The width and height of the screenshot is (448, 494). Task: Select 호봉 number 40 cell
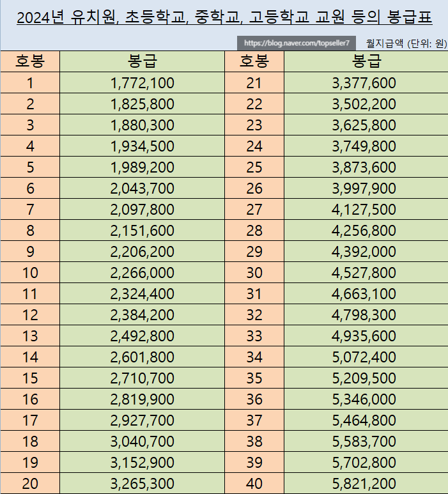point(254,484)
